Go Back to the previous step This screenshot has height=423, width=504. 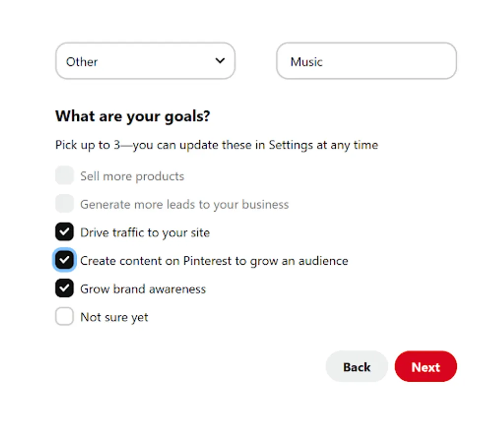click(x=356, y=366)
